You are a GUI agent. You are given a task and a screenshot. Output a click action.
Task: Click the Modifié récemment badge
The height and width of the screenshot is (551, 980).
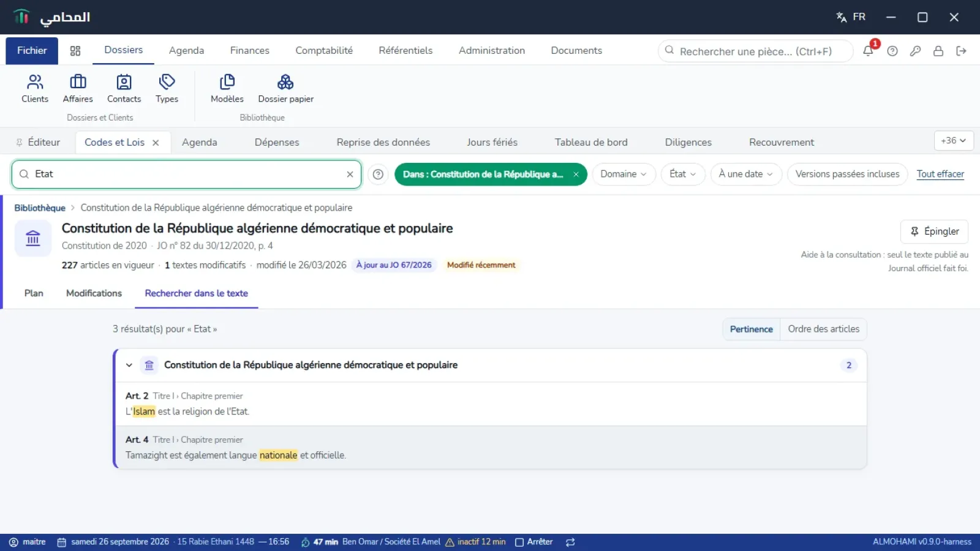click(481, 265)
